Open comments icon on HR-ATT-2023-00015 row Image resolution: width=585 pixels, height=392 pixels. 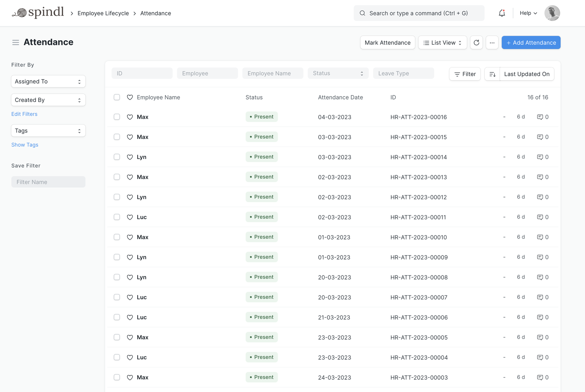540,137
